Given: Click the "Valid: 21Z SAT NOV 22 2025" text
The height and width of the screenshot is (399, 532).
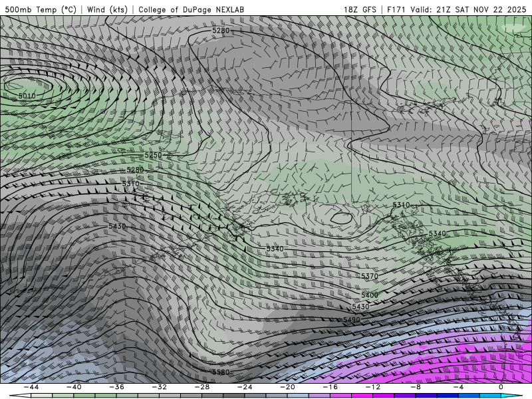Looking at the screenshot, I should (x=468, y=9).
